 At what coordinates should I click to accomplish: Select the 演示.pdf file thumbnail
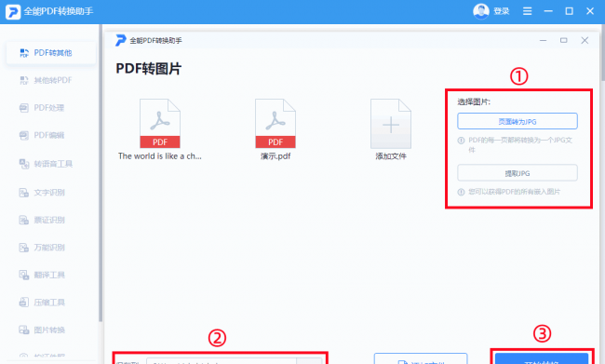click(276, 129)
